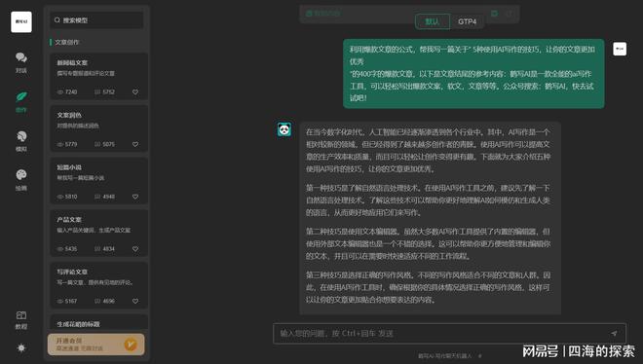Click the user avatar next to green message
This screenshot has width=643, height=364.
coord(620,49)
